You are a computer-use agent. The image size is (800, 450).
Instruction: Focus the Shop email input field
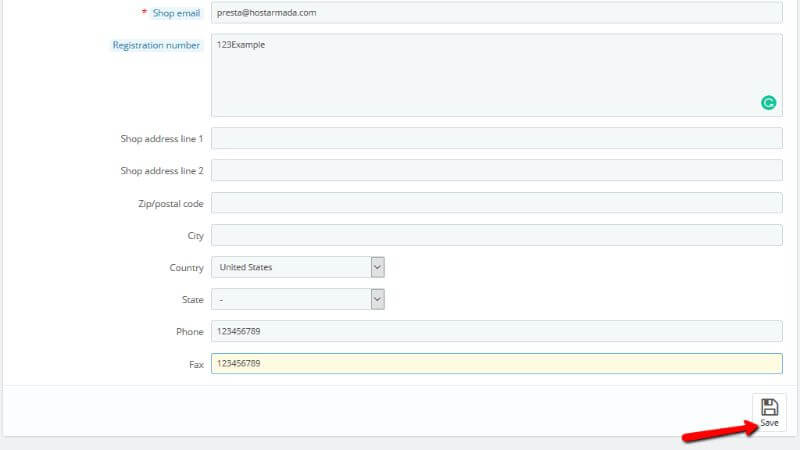coord(496,13)
